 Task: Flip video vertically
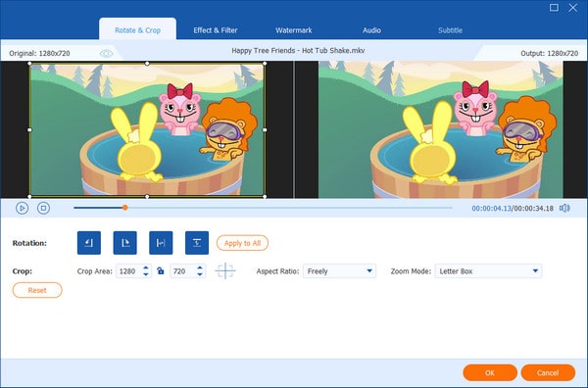click(x=197, y=243)
